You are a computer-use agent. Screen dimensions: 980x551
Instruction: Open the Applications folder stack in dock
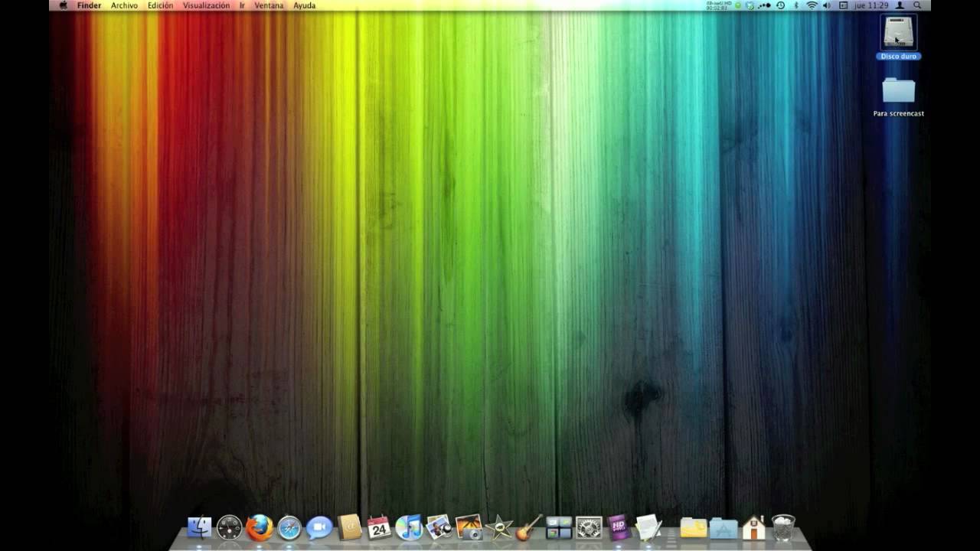tap(724, 527)
